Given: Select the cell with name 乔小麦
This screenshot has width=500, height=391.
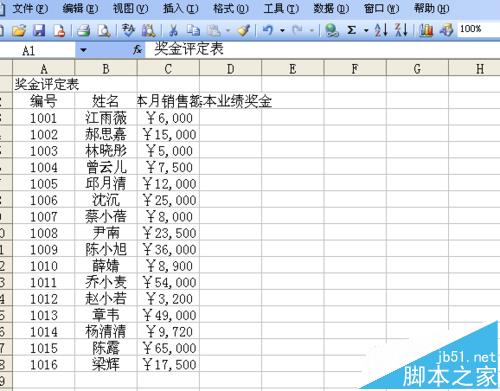Looking at the screenshot, I should pyautogui.click(x=106, y=282).
